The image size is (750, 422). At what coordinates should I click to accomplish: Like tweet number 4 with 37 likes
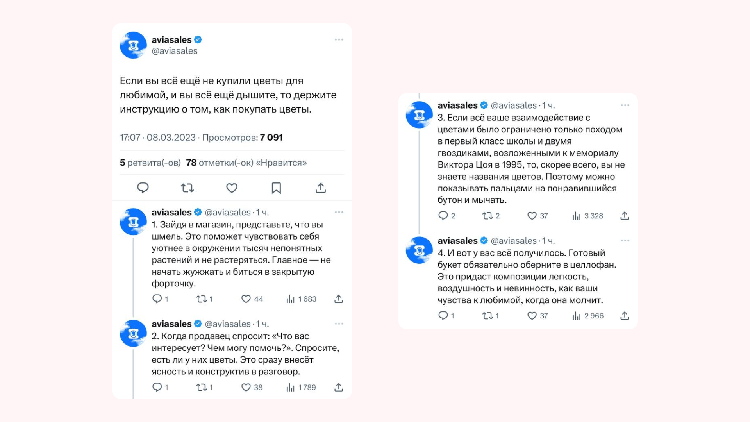(x=531, y=316)
